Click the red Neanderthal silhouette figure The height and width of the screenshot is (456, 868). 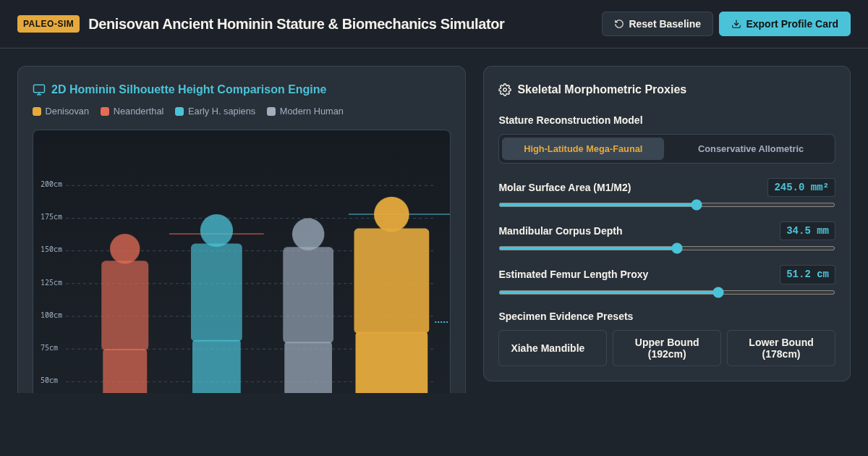point(124,313)
